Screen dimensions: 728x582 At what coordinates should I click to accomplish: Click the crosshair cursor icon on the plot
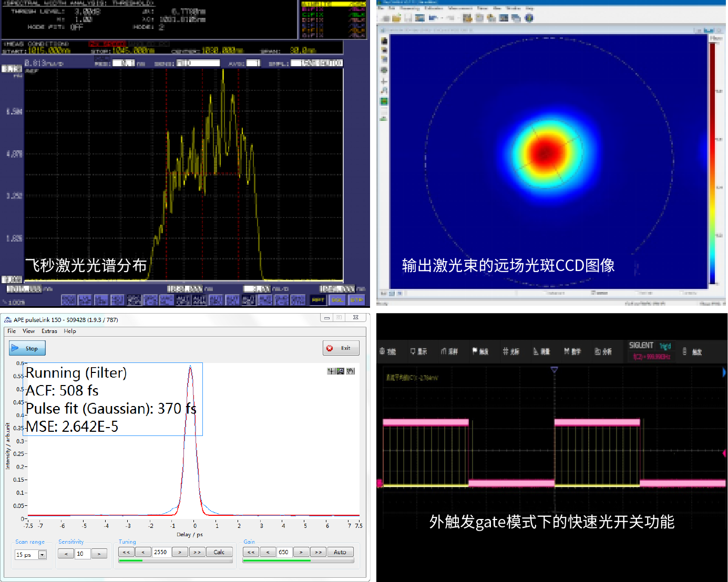[x=331, y=371]
